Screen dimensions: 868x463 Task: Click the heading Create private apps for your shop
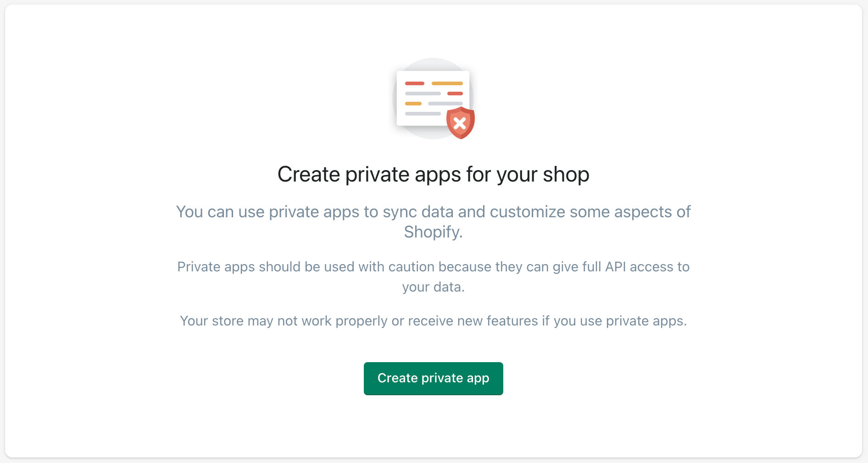(x=433, y=175)
